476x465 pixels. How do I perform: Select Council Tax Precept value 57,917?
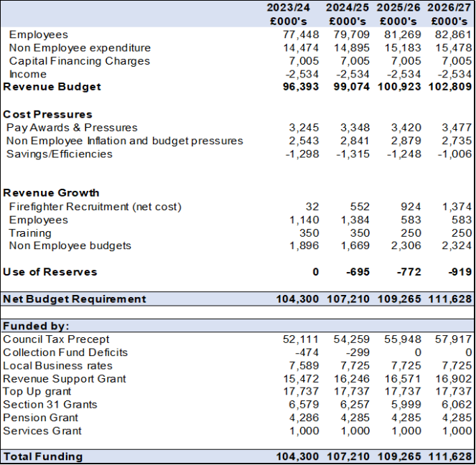[454, 339]
